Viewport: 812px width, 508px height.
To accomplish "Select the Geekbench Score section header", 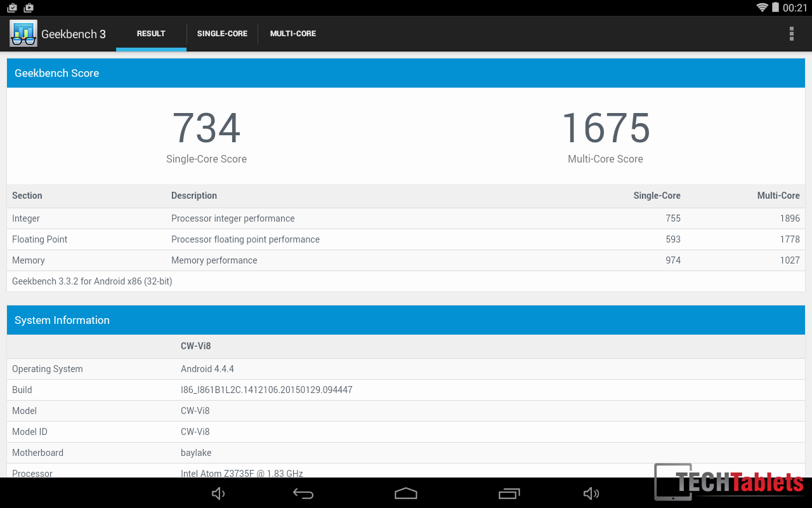I will [x=406, y=73].
